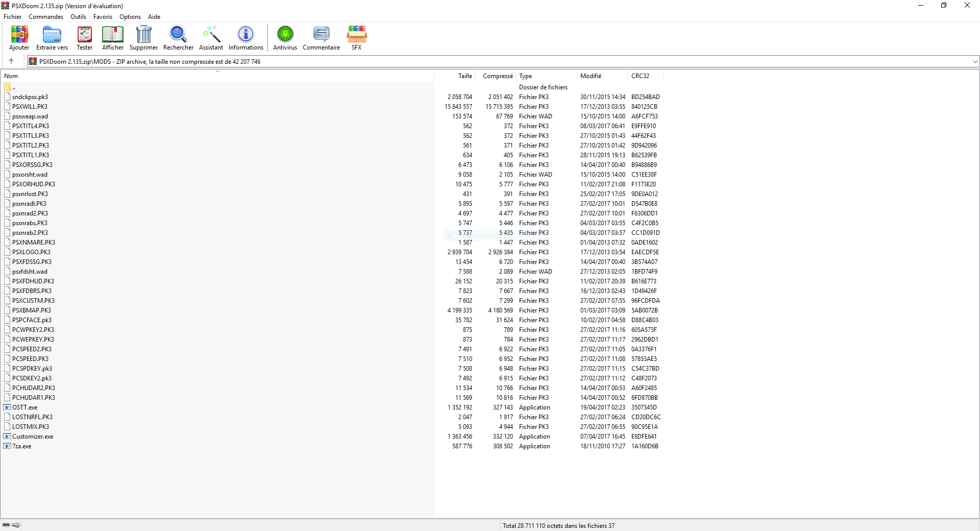Open the Favoris menu

tap(103, 17)
